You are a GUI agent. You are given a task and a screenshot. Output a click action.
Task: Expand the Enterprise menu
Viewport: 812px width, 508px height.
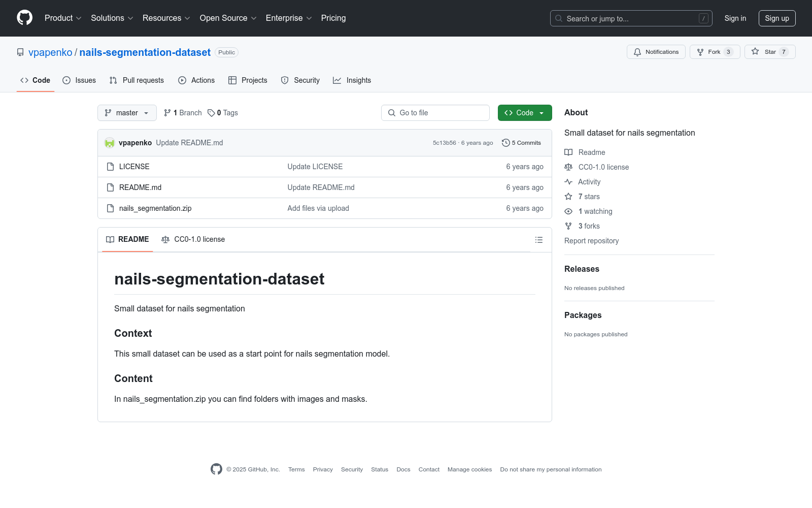coord(289,18)
